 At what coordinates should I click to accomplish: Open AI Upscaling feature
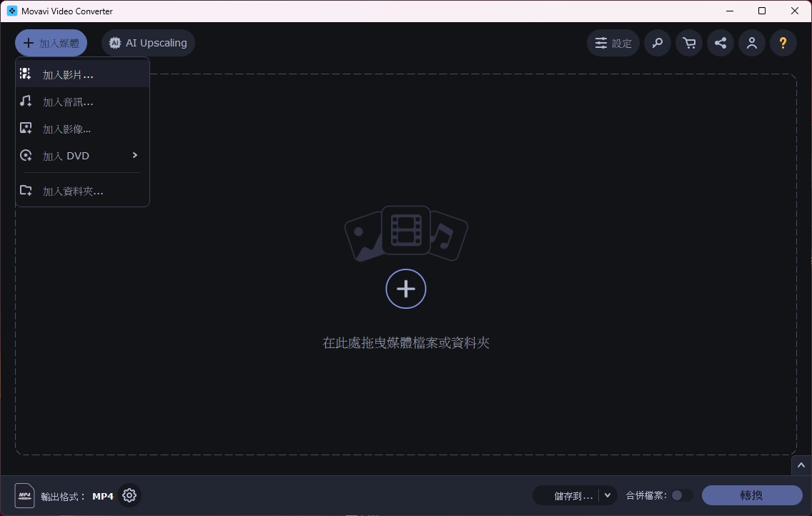pyautogui.click(x=148, y=43)
